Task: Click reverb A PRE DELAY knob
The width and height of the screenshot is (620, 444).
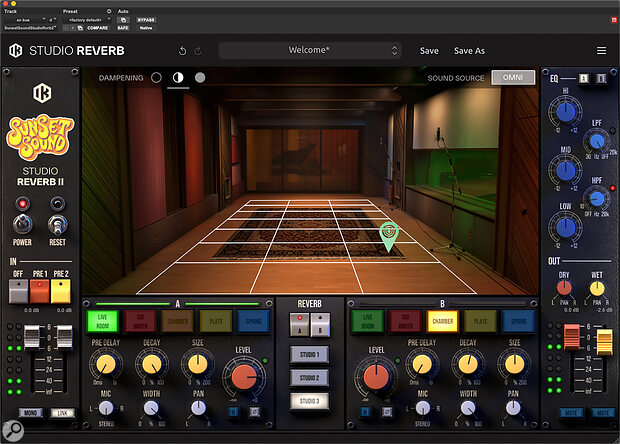Action: 106,364
